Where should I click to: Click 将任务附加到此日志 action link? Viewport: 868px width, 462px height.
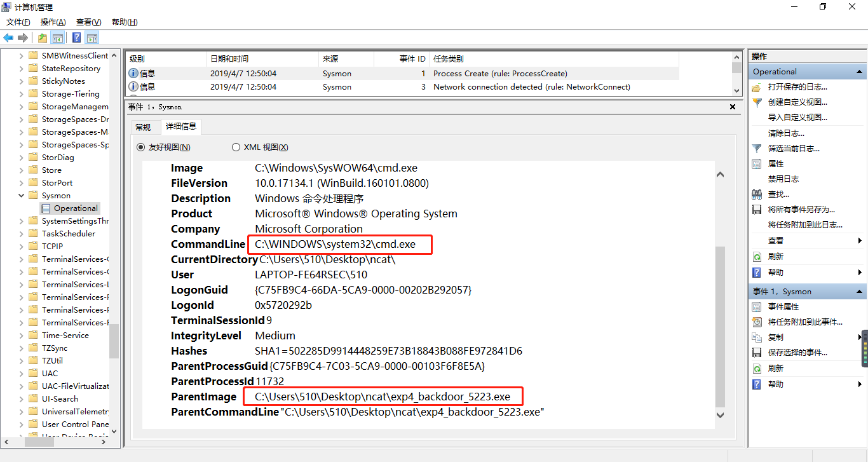click(x=805, y=224)
